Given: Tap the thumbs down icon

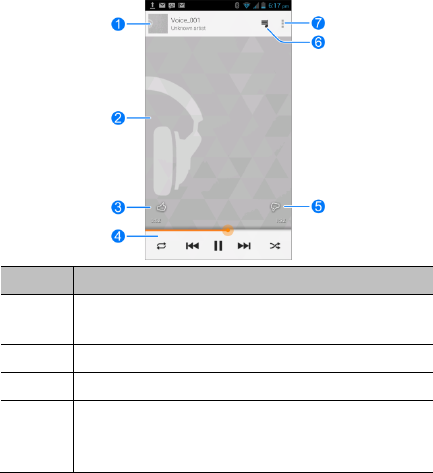Looking at the screenshot, I should pos(275,207).
